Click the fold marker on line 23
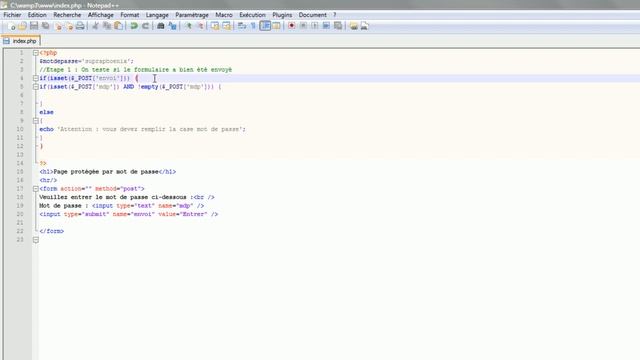 click(36, 240)
